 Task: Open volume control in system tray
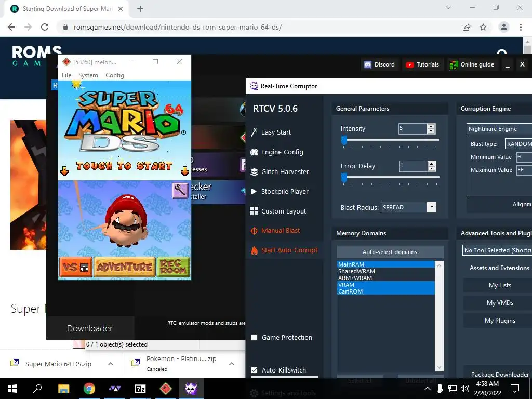pos(465,389)
